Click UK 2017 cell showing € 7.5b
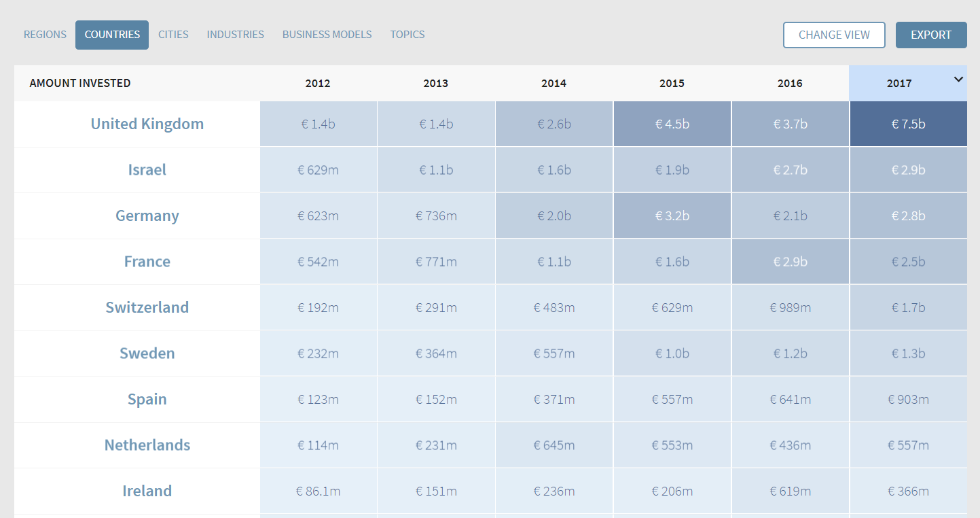Viewport: 980px width, 518px height. [908, 124]
